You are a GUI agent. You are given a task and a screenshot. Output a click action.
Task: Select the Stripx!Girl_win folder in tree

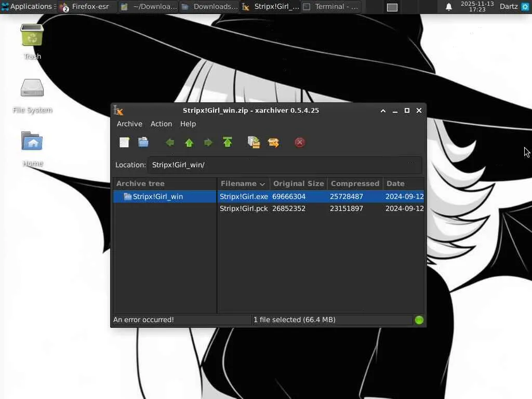(165, 196)
